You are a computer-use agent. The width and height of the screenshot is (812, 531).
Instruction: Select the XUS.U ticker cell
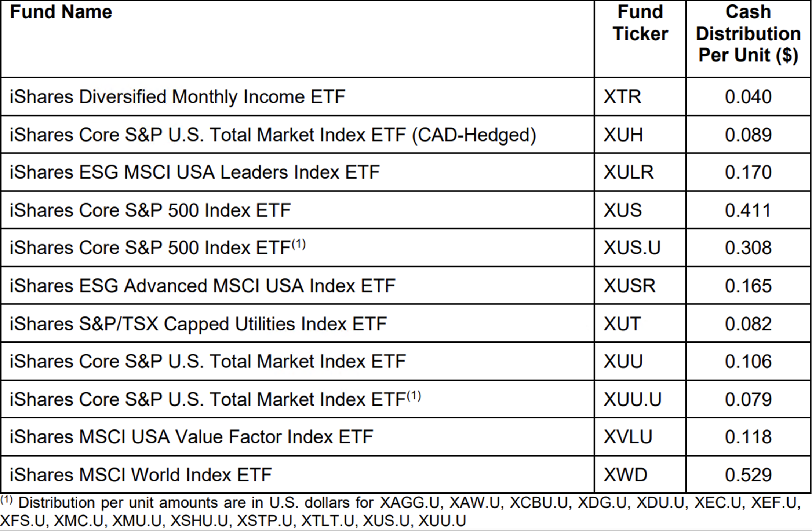click(x=632, y=248)
